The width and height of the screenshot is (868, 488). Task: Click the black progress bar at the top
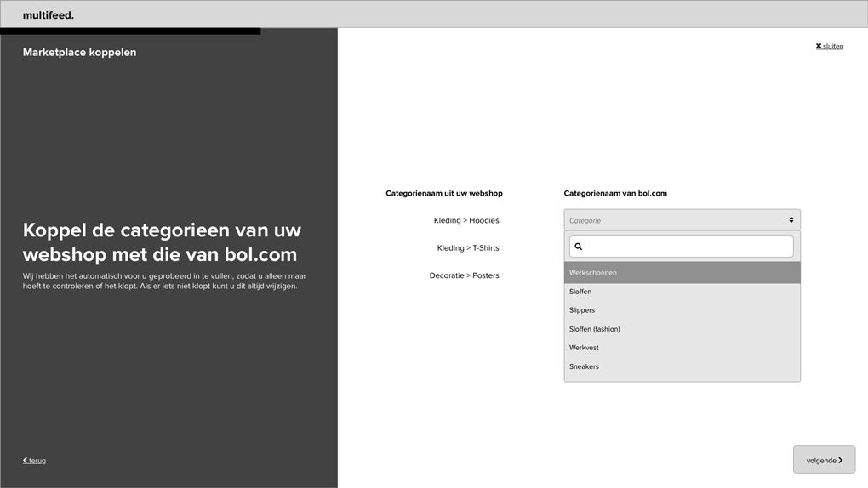pos(130,31)
